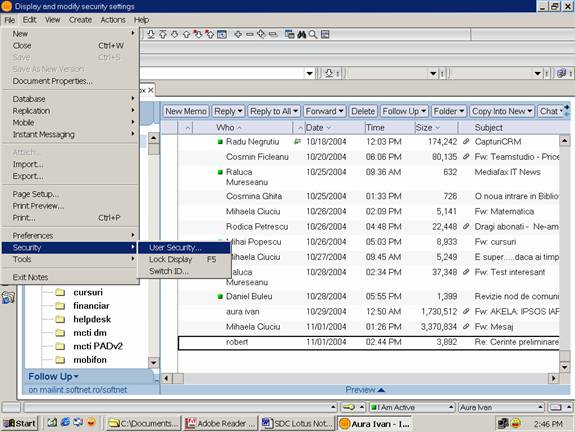Select the message from aura ivan
The height and width of the screenshot is (432, 575).
click(x=369, y=312)
